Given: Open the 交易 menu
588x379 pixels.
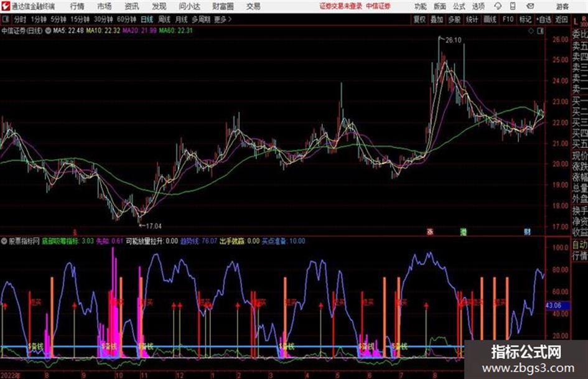Looking at the screenshot, I should 253,6.
